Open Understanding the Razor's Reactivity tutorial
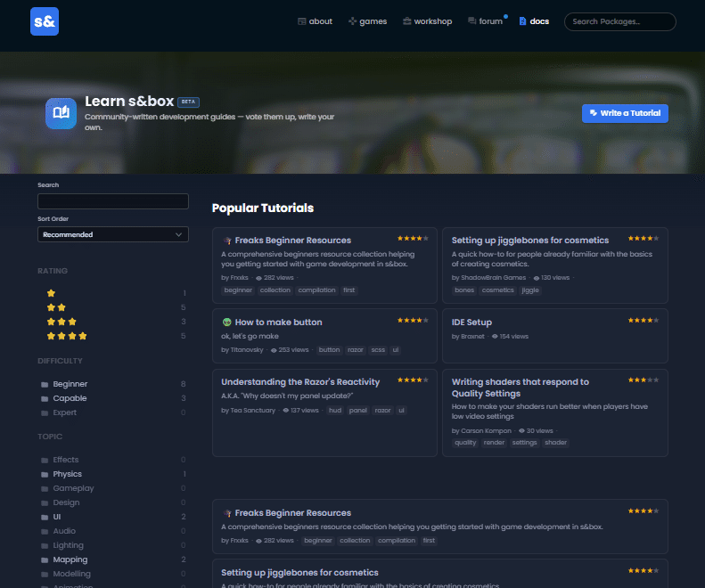 click(x=300, y=381)
